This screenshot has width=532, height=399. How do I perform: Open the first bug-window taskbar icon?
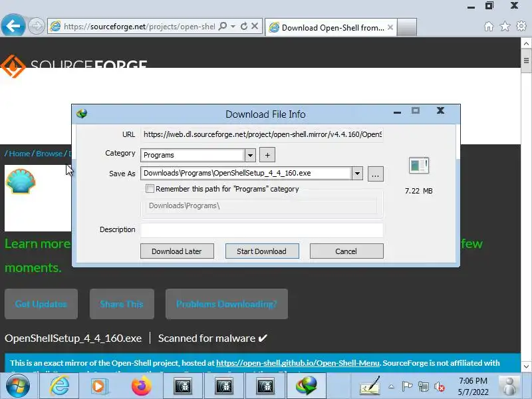(182, 386)
